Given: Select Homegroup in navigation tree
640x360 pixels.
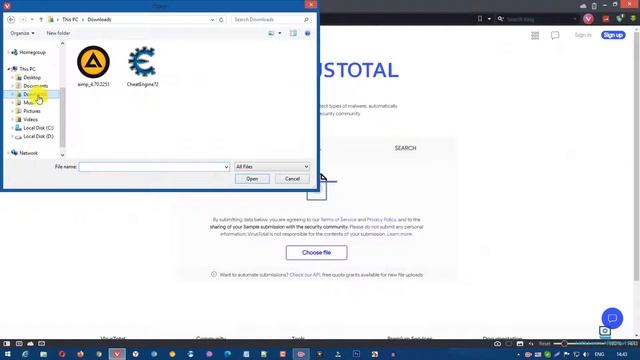Looking at the screenshot, I should tap(32, 52).
